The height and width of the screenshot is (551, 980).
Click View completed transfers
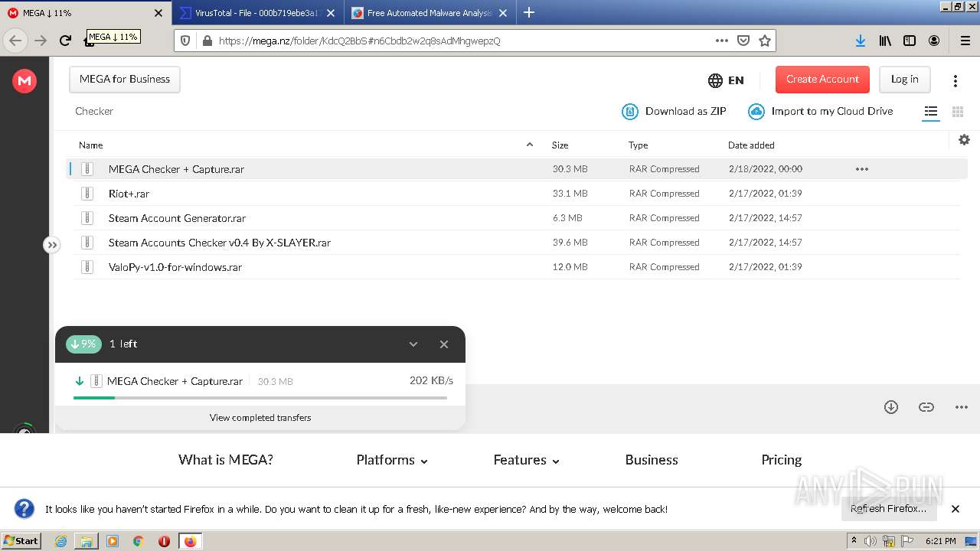[260, 418]
